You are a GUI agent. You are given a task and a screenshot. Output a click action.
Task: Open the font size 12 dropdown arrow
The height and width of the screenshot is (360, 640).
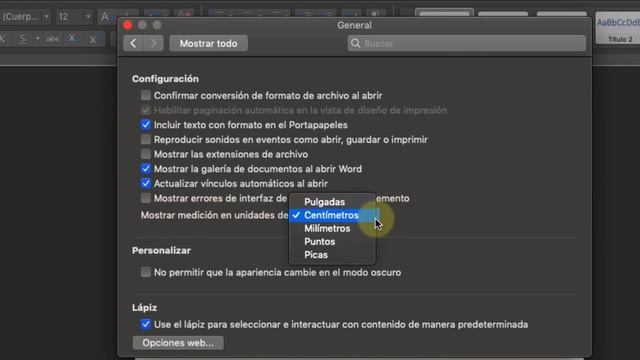tap(88, 17)
